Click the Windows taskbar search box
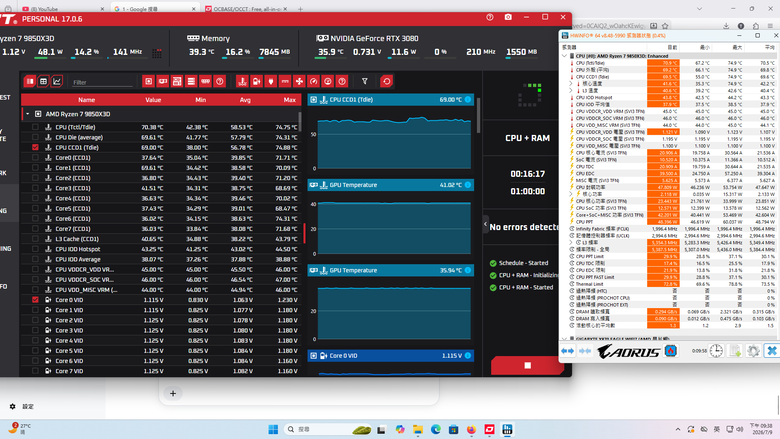Screen dimensions: 780x439 pyautogui.click(x=328, y=429)
